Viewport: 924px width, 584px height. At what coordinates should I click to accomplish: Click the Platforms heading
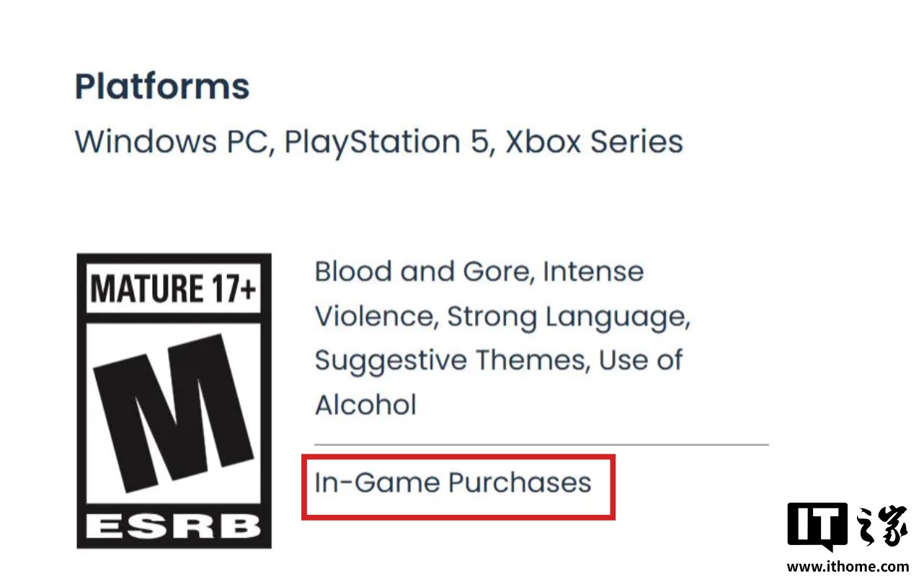tap(162, 87)
